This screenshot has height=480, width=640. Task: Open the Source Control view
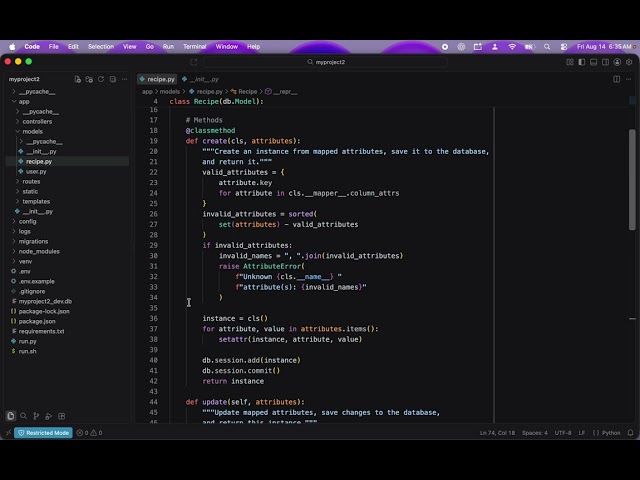click(x=36, y=416)
